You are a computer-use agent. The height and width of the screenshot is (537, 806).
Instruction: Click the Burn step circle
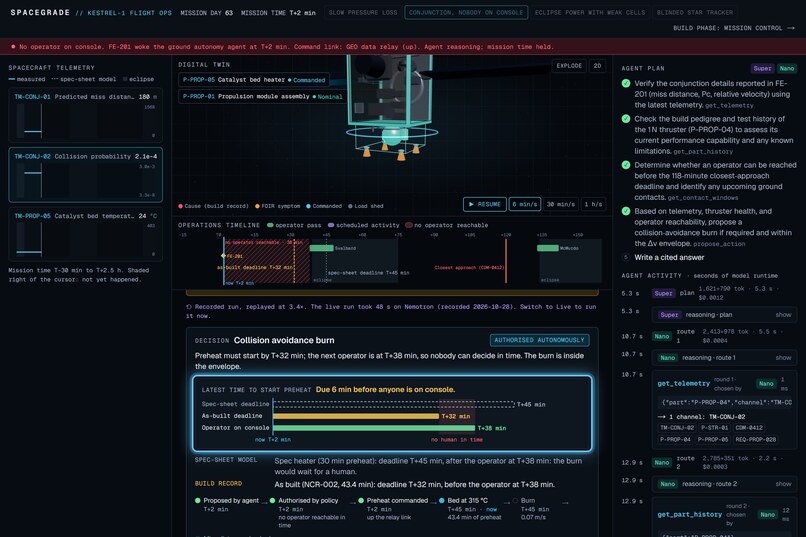pos(515,501)
